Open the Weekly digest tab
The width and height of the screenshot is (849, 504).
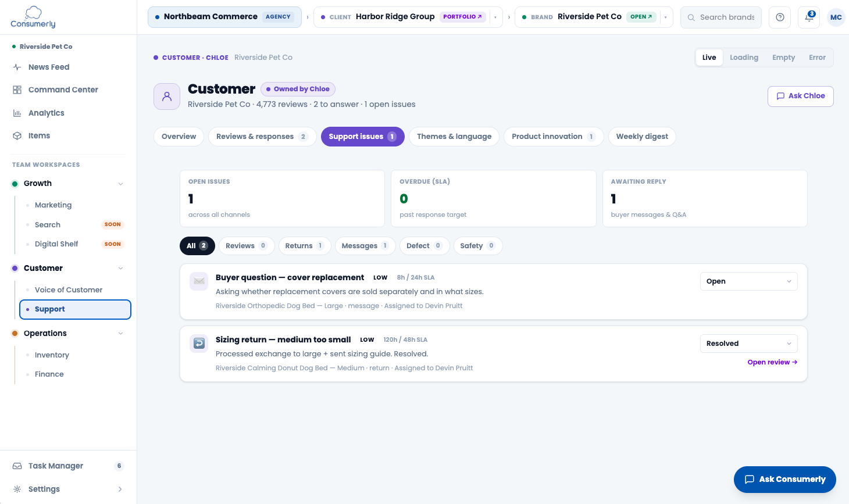coord(642,137)
